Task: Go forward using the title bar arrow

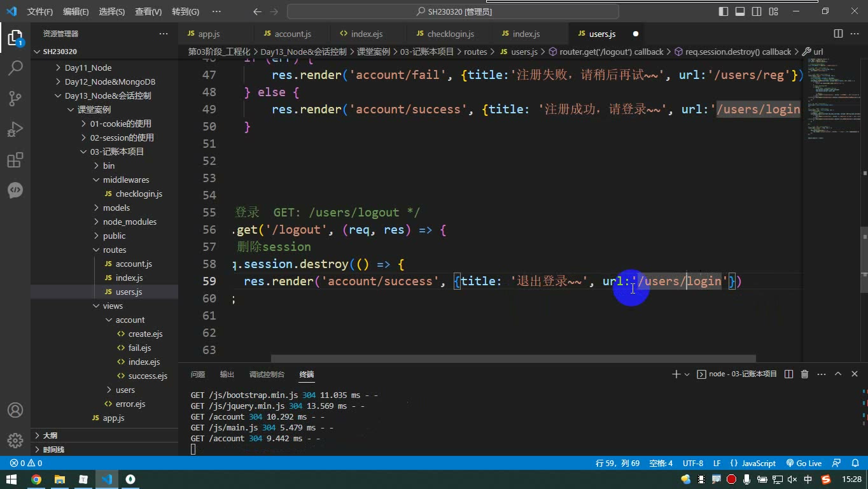Action: tap(274, 11)
